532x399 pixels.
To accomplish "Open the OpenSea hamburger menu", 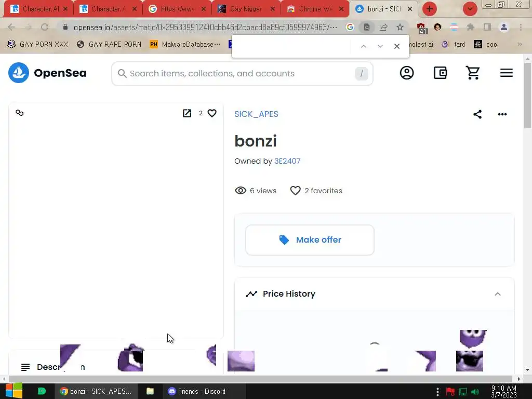I will click(x=506, y=73).
